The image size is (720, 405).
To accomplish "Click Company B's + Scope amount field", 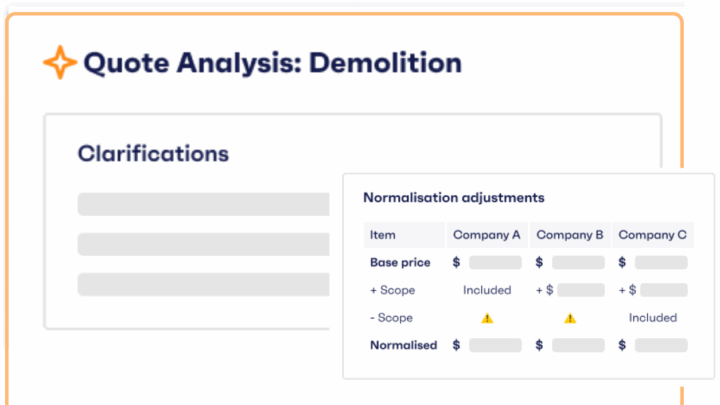I will 582,290.
